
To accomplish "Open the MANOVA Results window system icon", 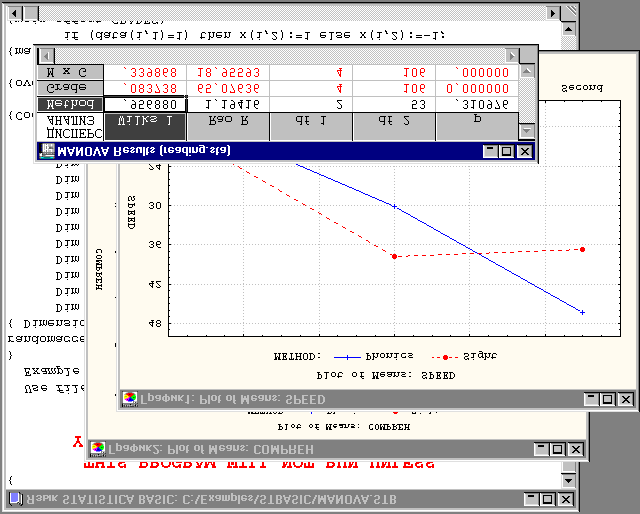I will (46, 151).
